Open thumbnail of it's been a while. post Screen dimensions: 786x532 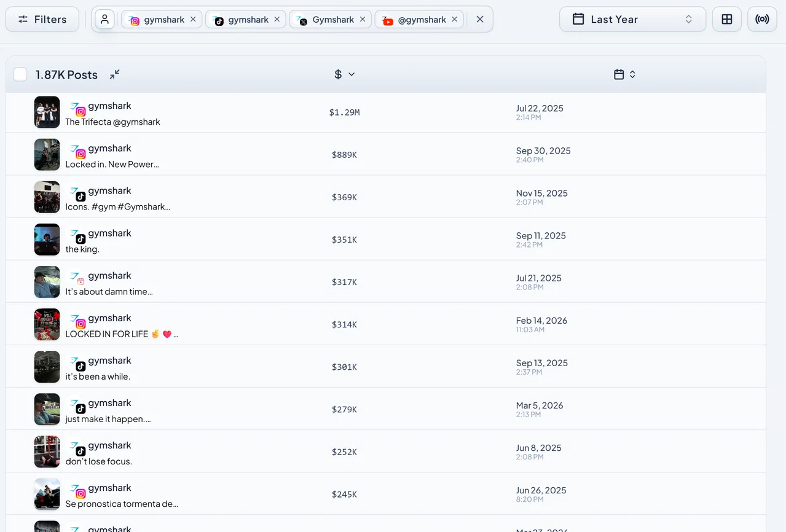pyautogui.click(x=47, y=367)
